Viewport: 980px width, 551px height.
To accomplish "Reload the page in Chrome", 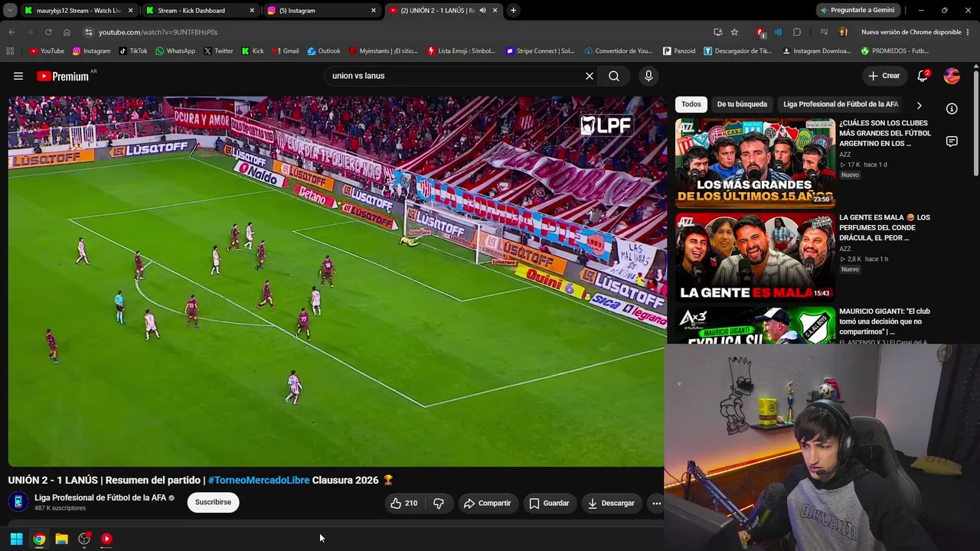I will tap(48, 32).
